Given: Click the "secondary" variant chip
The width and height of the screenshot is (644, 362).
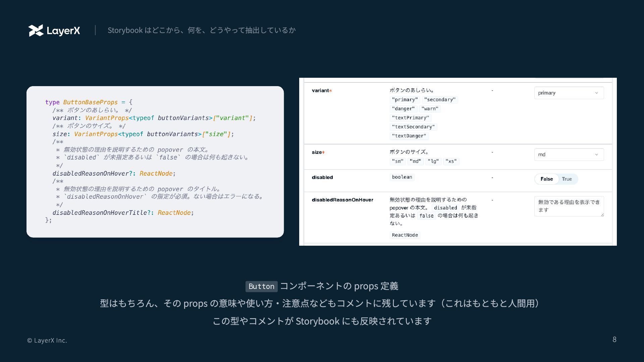Looking at the screenshot, I should [x=440, y=100].
